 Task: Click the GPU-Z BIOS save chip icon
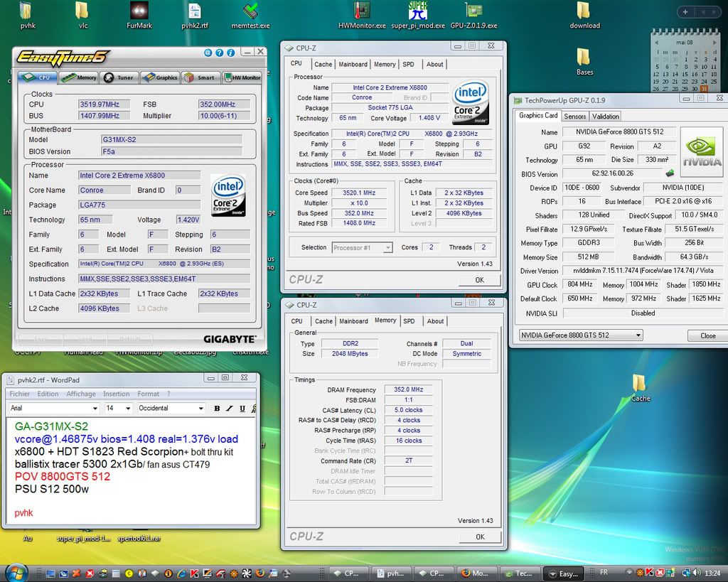(669, 173)
